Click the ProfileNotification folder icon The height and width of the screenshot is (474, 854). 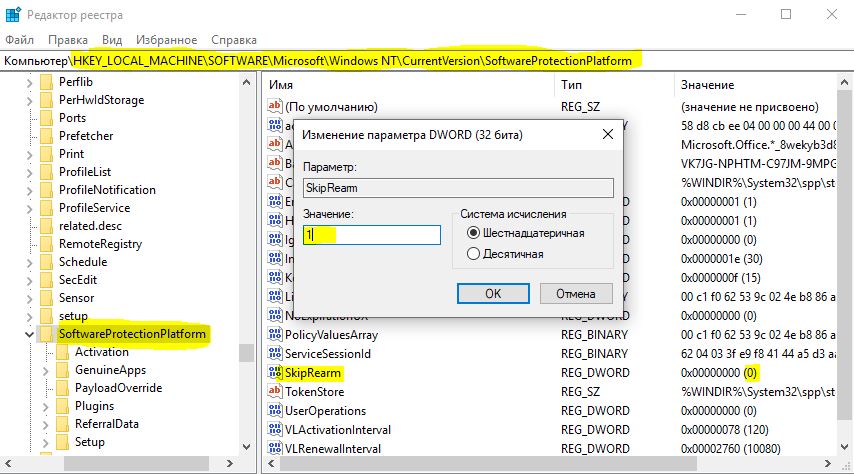pos(47,190)
